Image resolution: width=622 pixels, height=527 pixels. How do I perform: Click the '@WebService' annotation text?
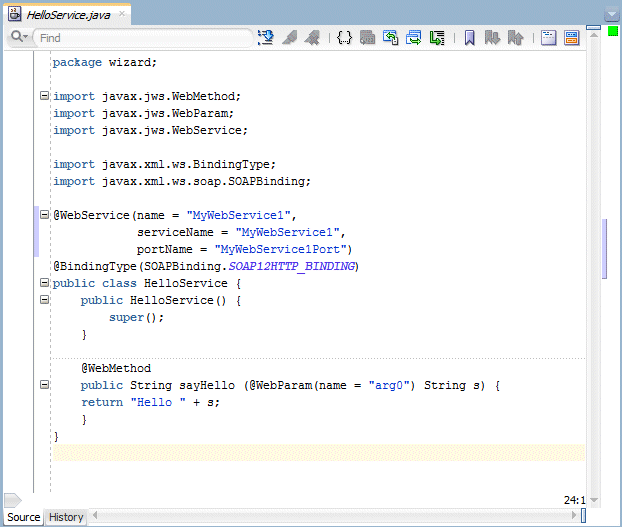point(91,215)
